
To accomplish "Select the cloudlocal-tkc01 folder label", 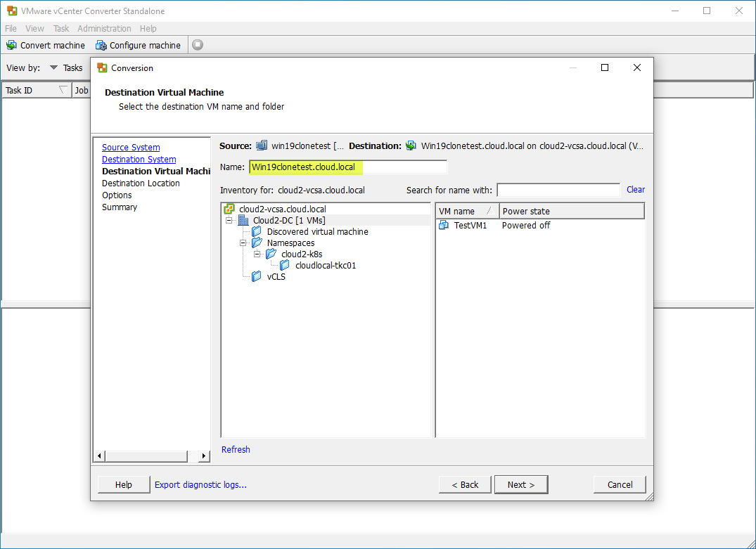I will 326,265.
